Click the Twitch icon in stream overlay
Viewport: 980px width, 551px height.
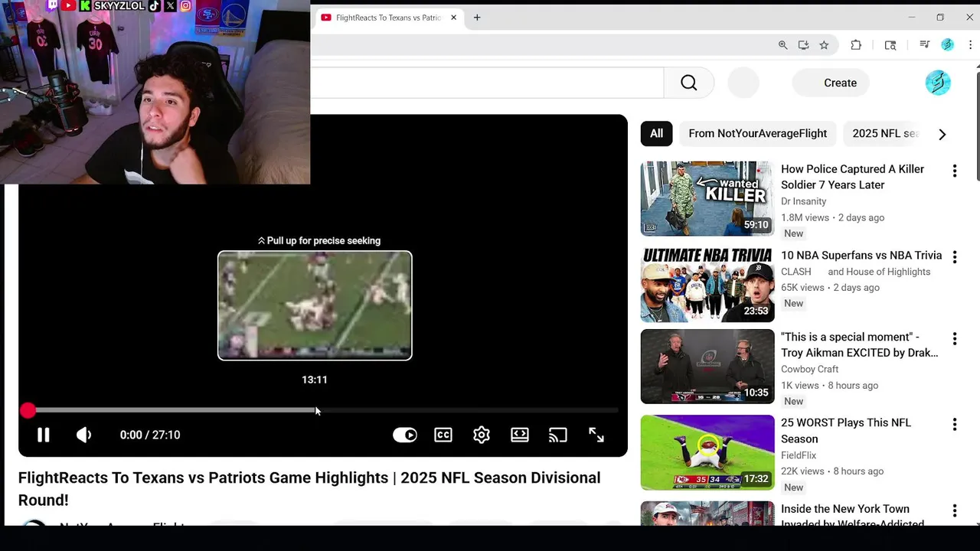[x=53, y=5]
